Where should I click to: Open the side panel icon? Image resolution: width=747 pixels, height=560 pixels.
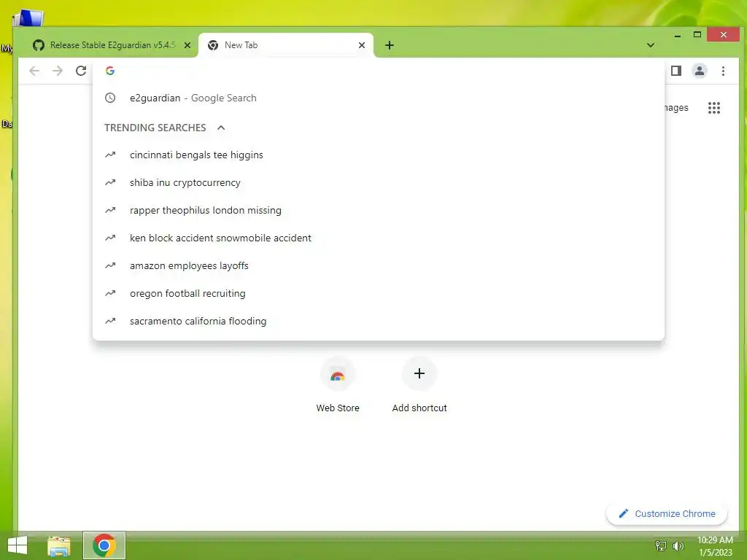coord(676,71)
